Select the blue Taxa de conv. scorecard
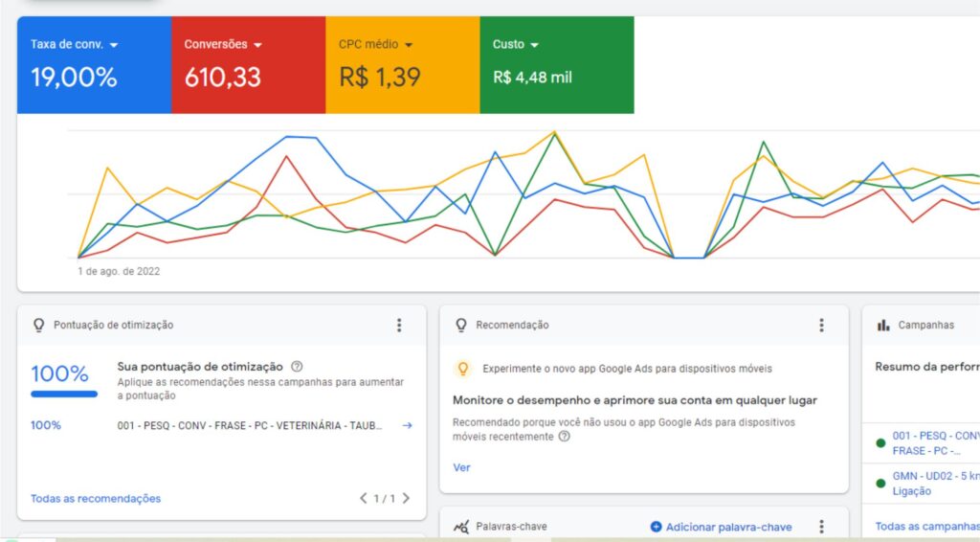The height and width of the screenshot is (542, 980). pos(95,65)
